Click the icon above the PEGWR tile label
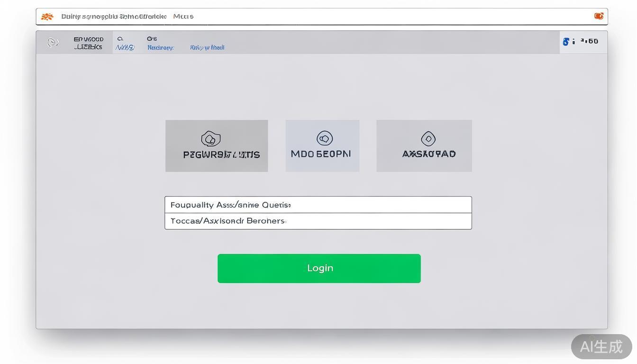637x364 pixels. click(211, 138)
